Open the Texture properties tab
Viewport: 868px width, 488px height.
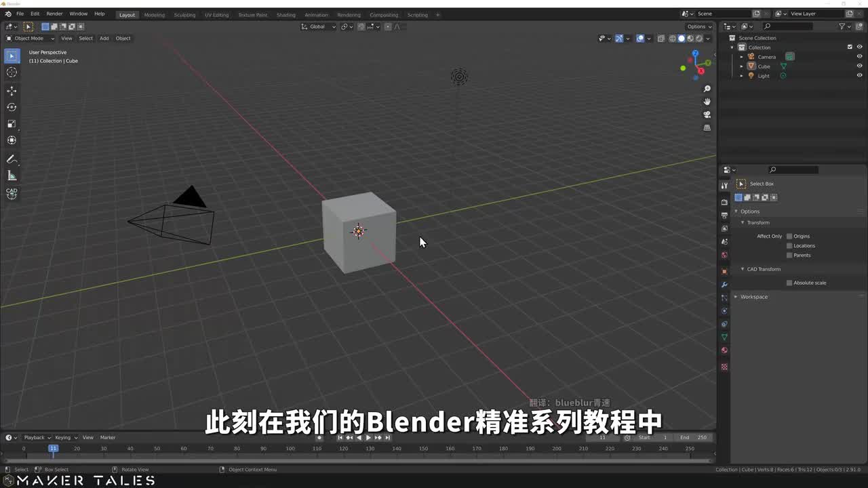(x=724, y=367)
